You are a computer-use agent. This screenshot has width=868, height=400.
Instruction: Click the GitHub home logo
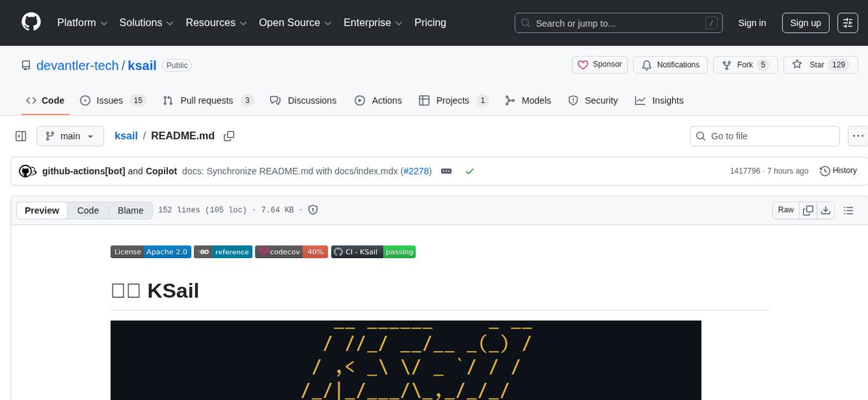(x=31, y=21)
